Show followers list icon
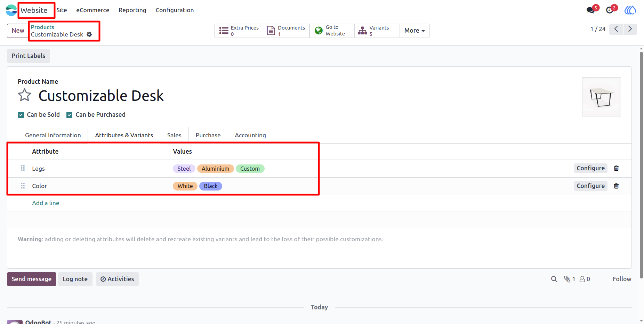This screenshot has width=644, height=324. (585, 279)
